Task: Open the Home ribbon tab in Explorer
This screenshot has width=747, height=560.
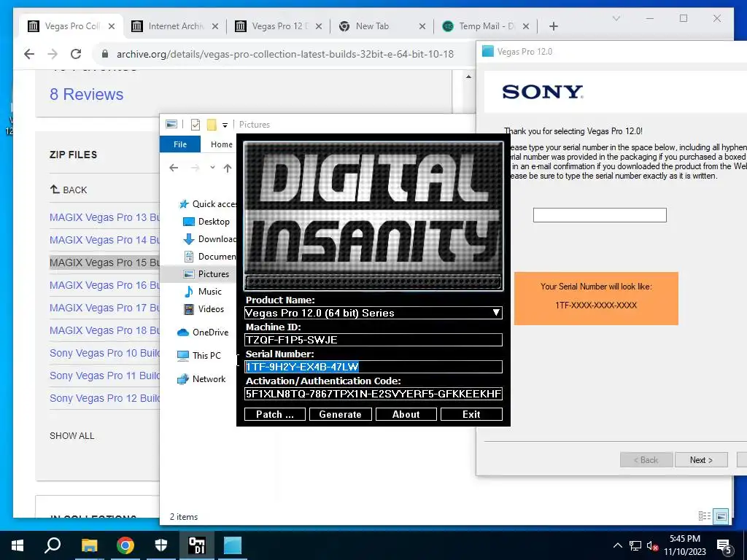Action: click(x=222, y=144)
